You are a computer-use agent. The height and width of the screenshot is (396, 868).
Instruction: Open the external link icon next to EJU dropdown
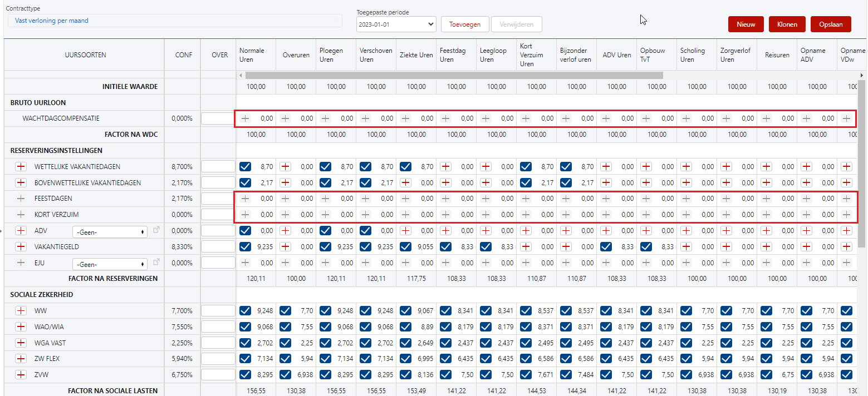[156, 262]
